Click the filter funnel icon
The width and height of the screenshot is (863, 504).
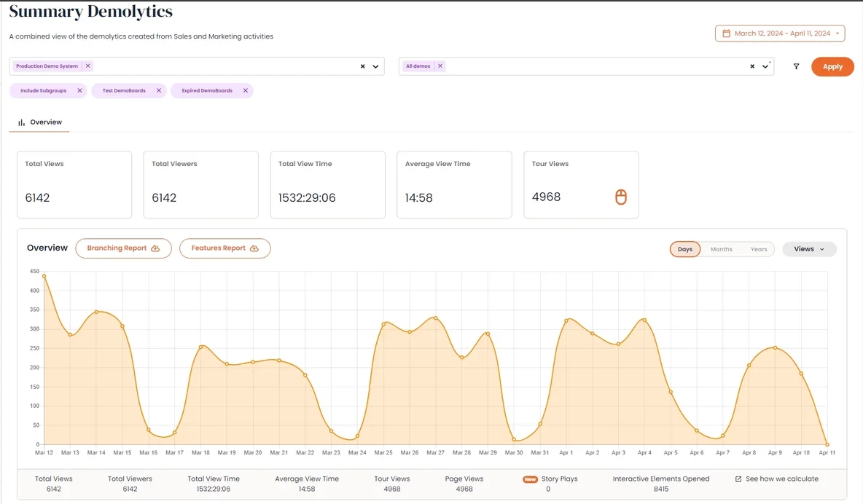tap(796, 66)
